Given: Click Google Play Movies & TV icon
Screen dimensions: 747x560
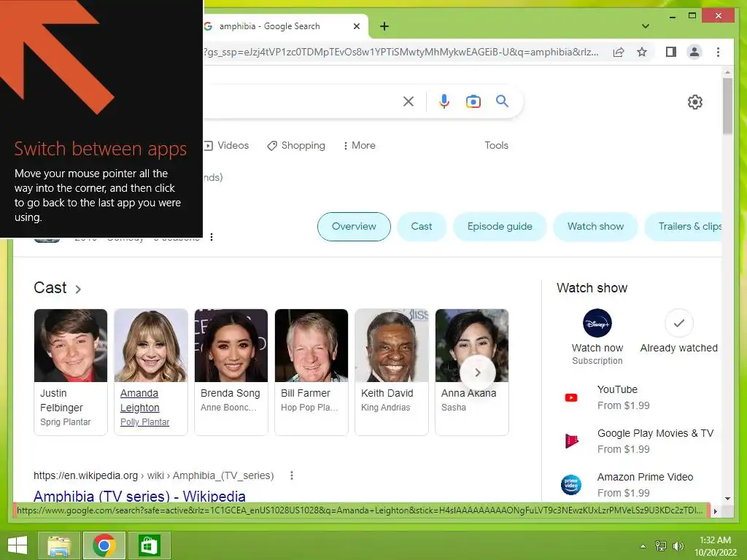Looking at the screenshot, I should click(571, 441).
